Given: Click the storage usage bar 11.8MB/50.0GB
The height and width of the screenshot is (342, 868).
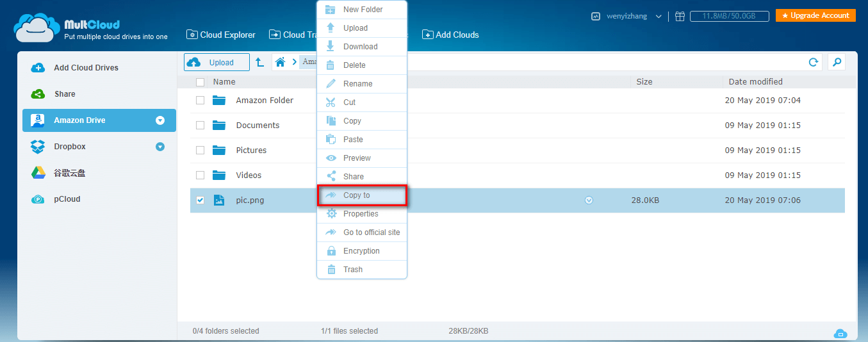Looking at the screenshot, I should [x=728, y=16].
